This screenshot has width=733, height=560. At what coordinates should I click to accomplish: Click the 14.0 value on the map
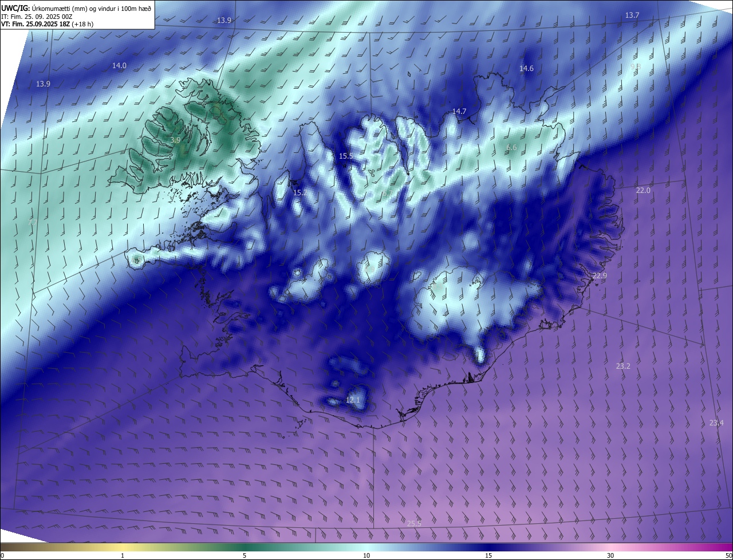click(119, 66)
